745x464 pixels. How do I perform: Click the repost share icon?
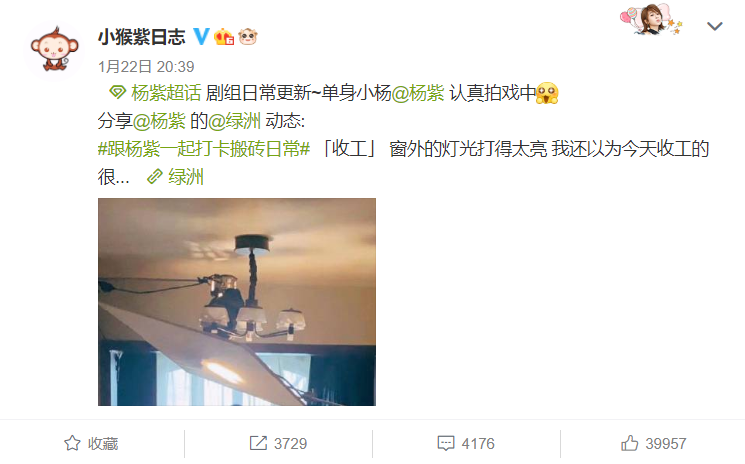coord(258,443)
